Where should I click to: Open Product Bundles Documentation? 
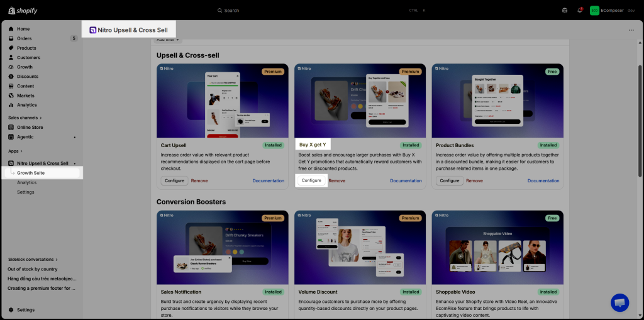[x=543, y=180]
